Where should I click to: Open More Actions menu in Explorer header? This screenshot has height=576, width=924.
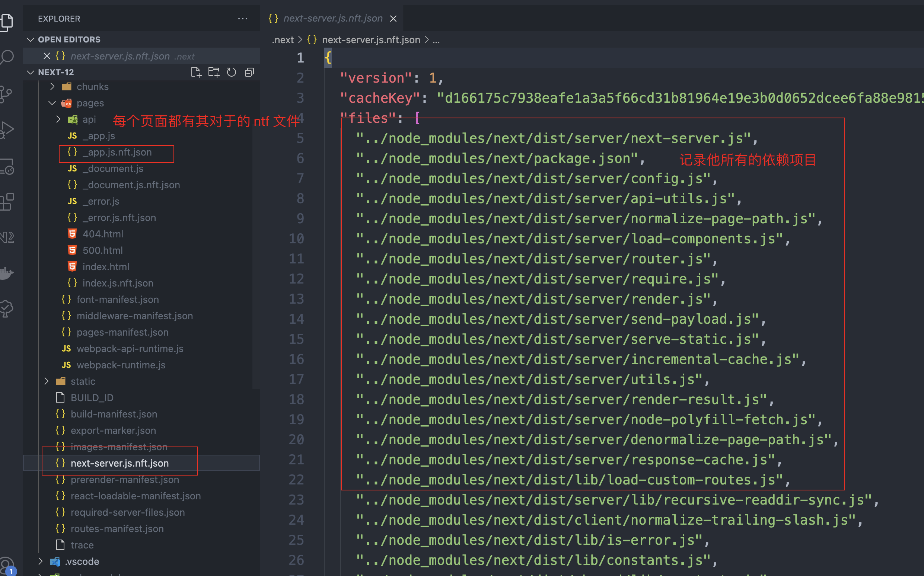[243, 18]
